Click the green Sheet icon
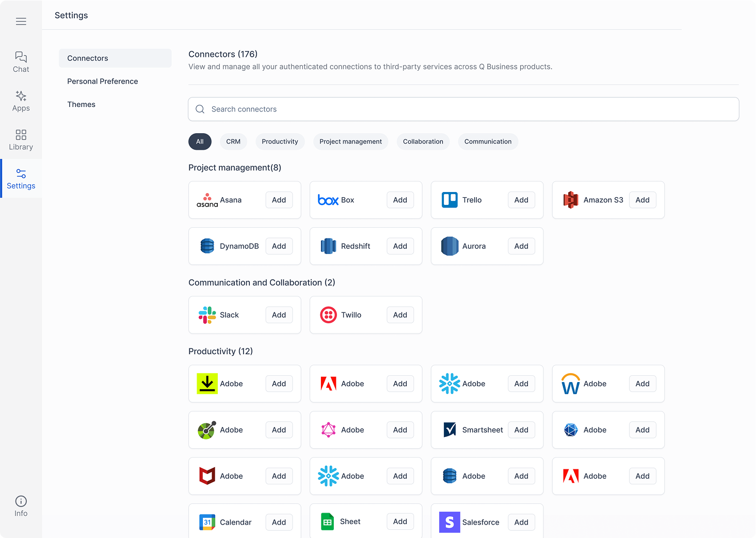 click(x=328, y=521)
